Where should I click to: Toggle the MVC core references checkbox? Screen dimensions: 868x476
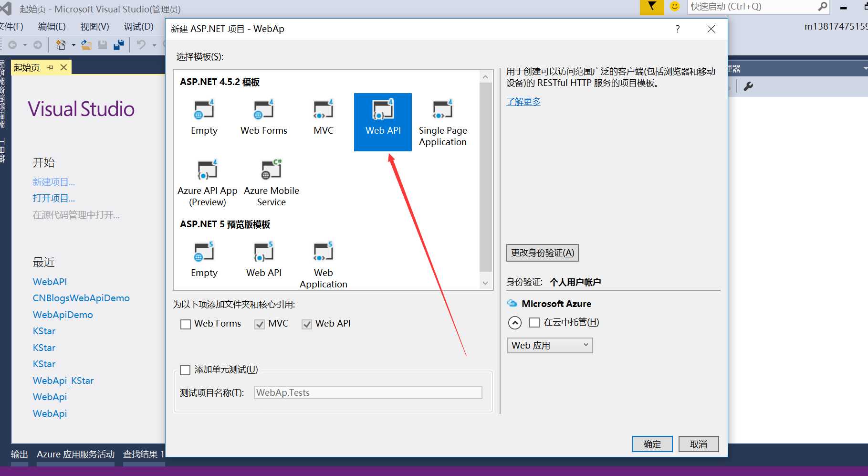pyautogui.click(x=260, y=324)
